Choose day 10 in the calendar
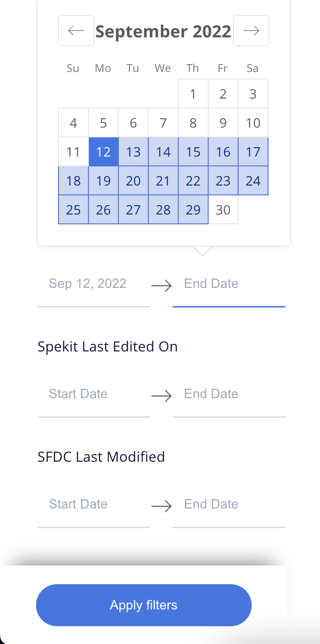 [253, 123]
